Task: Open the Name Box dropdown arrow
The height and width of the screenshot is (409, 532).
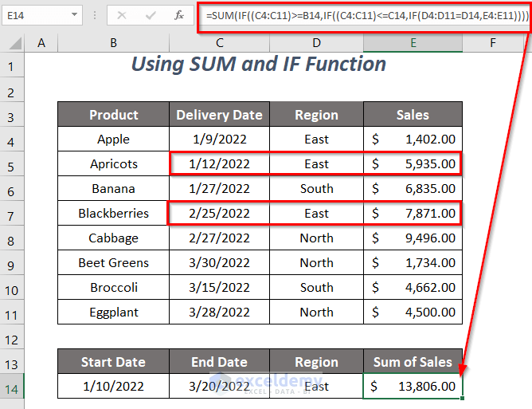Action: coord(74,15)
